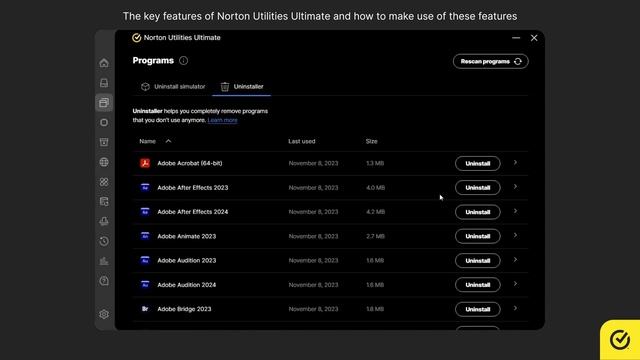Select the Adobe Animate 2023 name
The height and width of the screenshot is (360, 640).
click(x=187, y=236)
